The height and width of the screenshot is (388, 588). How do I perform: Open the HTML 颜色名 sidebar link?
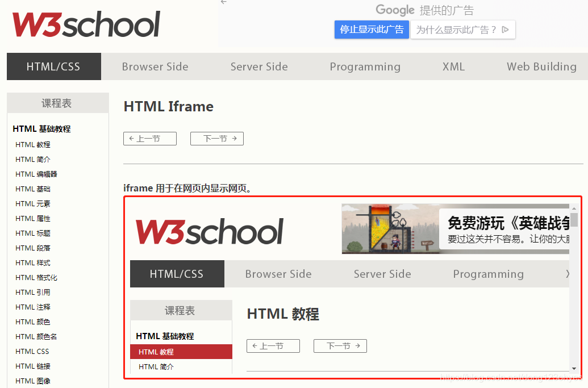coord(35,336)
